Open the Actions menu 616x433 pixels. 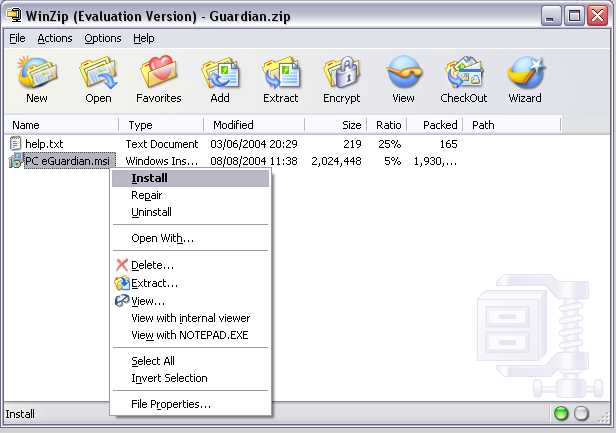tap(55, 38)
